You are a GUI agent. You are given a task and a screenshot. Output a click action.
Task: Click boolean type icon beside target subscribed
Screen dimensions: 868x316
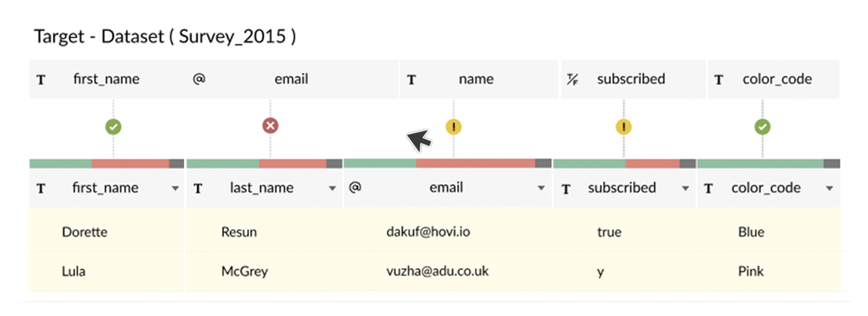point(573,80)
